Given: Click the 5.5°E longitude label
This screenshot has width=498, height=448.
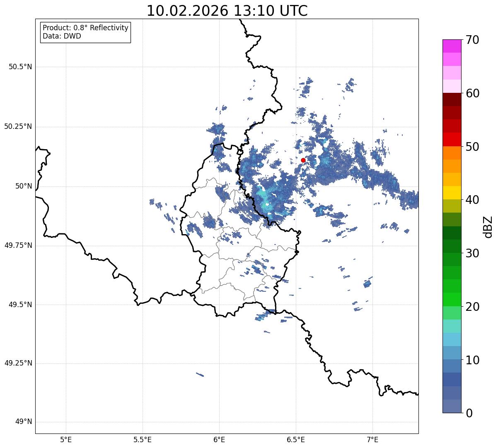Looking at the screenshot, I should click(143, 439).
